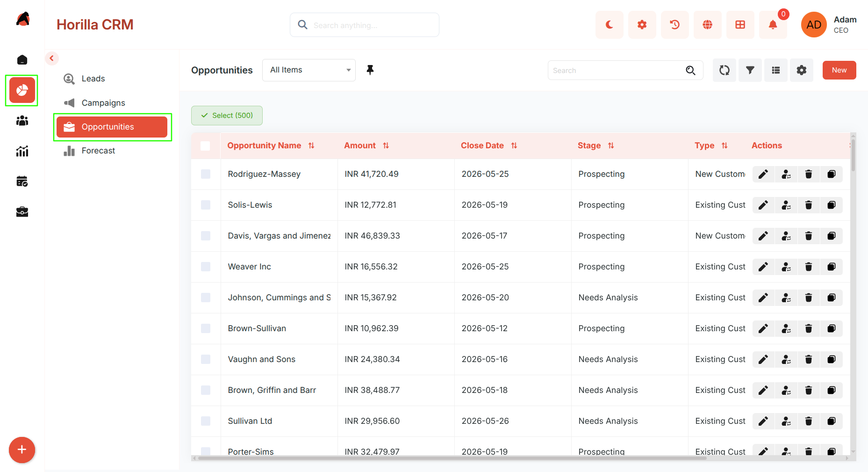This screenshot has height=472, width=868.
Task: Check the Rodriguez-Massey row checkbox
Action: click(x=206, y=174)
